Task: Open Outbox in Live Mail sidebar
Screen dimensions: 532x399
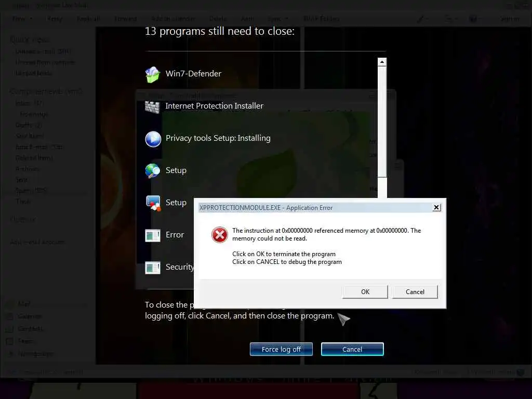Action: pyautogui.click(x=23, y=219)
